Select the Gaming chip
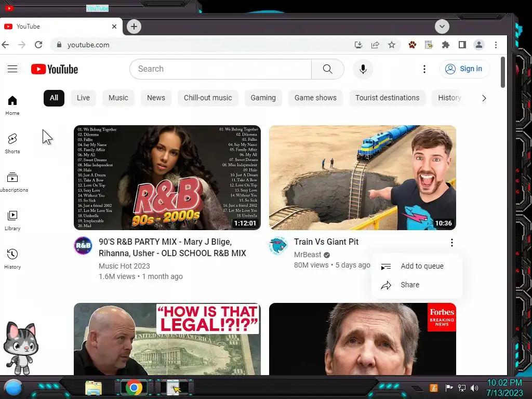 [263, 98]
